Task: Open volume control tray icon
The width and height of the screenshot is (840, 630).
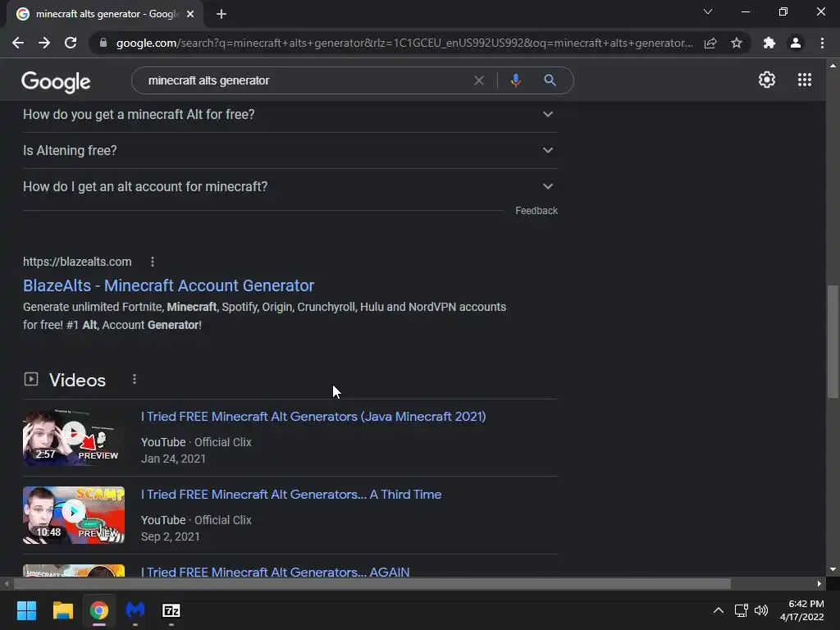Action: 761,610
